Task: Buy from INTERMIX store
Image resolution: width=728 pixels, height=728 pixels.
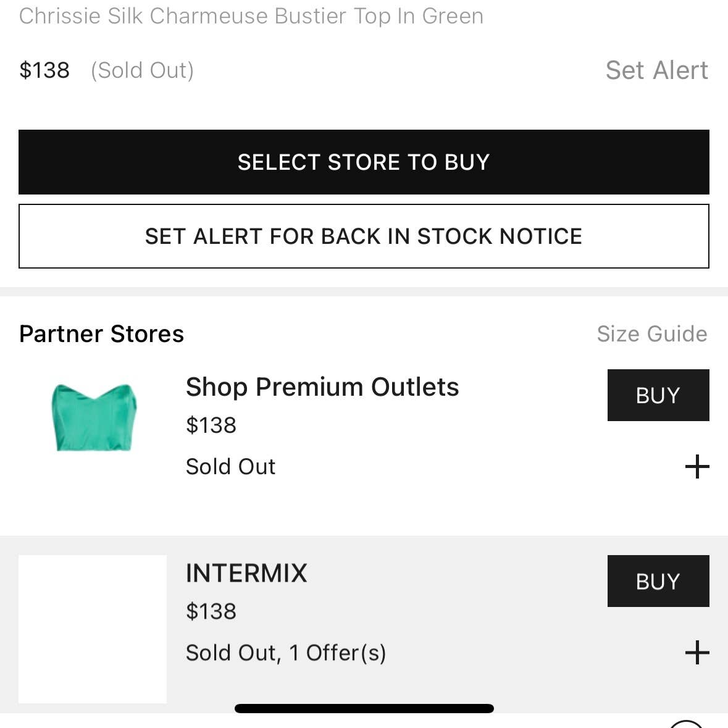Action: [658, 581]
